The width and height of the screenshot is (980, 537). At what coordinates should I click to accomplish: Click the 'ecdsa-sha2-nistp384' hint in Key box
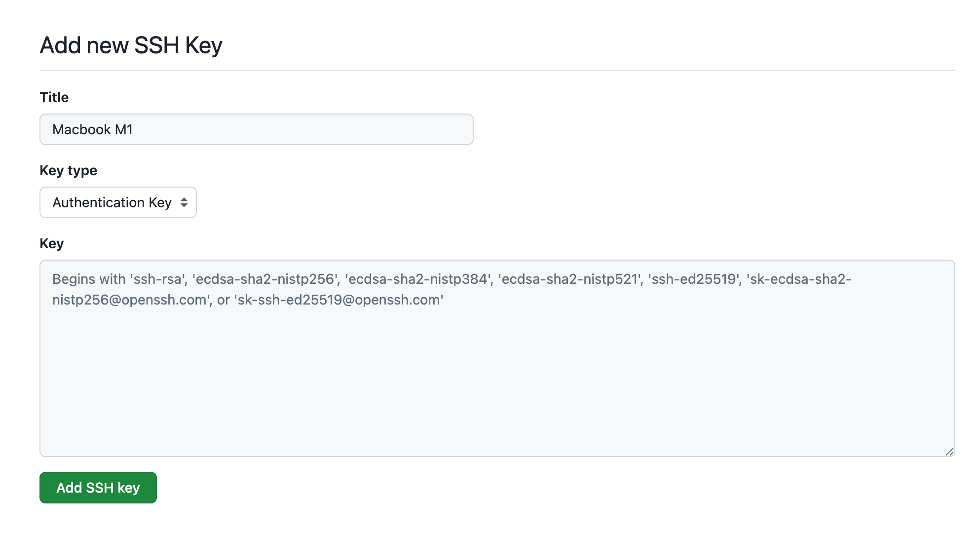[418, 279]
